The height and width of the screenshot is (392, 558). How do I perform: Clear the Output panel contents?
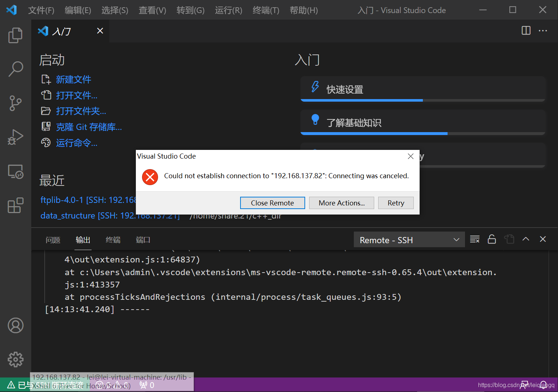475,239
